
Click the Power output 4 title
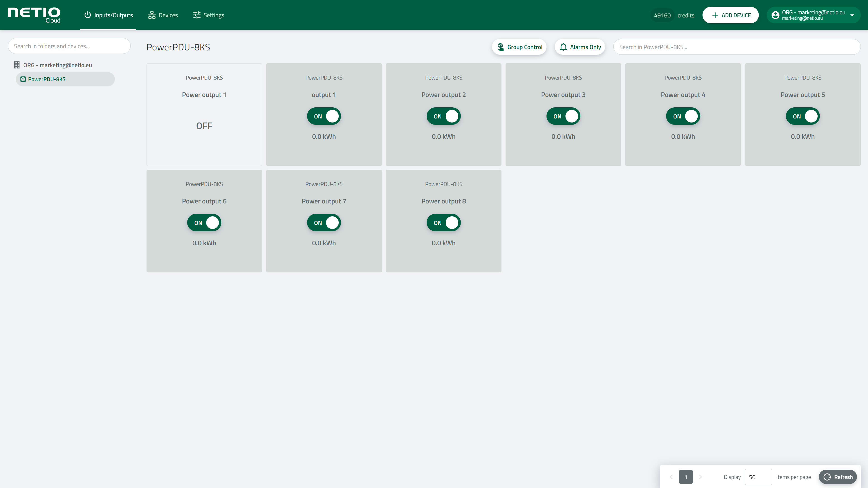pos(683,95)
